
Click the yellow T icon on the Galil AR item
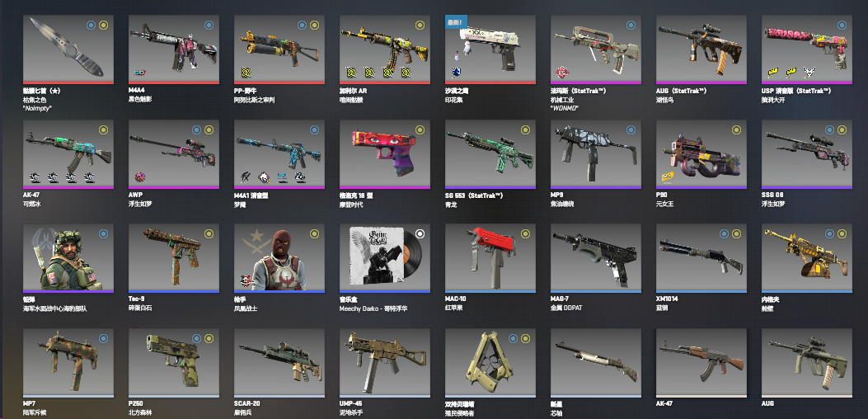coord(420,25)
